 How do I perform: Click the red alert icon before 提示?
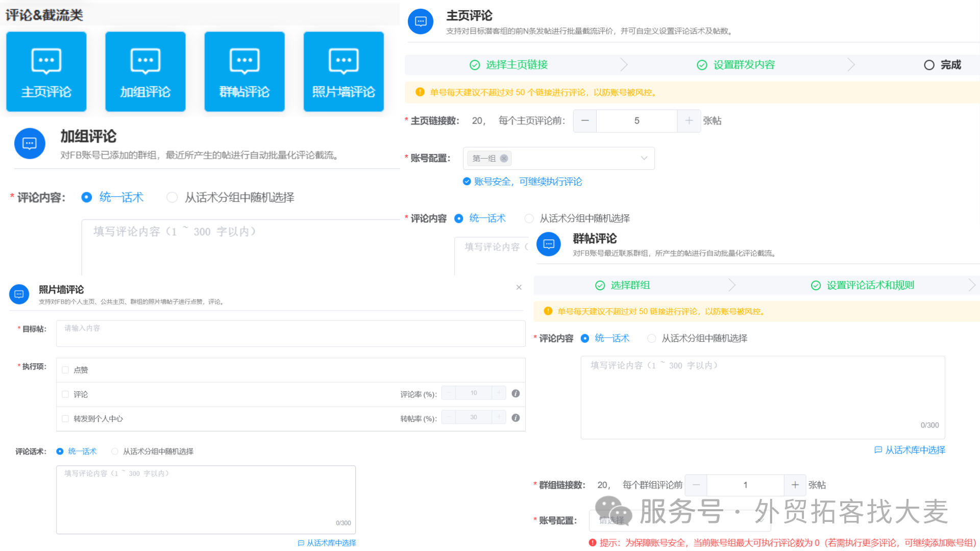[593, 543]
